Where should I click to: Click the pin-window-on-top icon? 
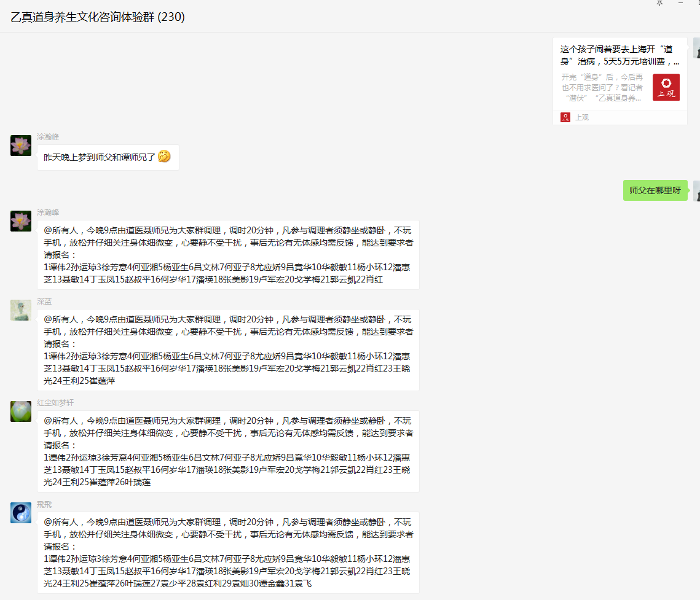(660, 3)
